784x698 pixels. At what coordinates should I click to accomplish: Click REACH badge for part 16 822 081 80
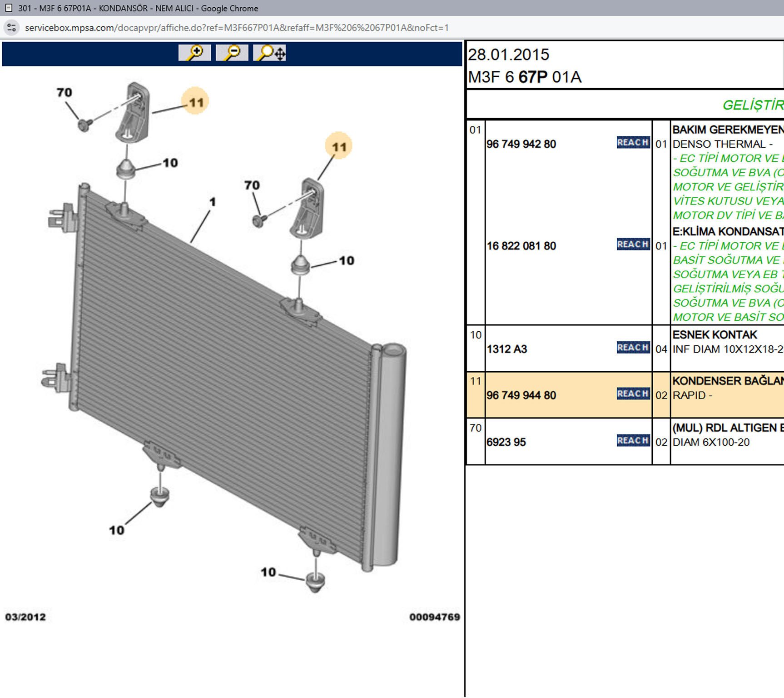pyautogui.click(x=633, y=244)
